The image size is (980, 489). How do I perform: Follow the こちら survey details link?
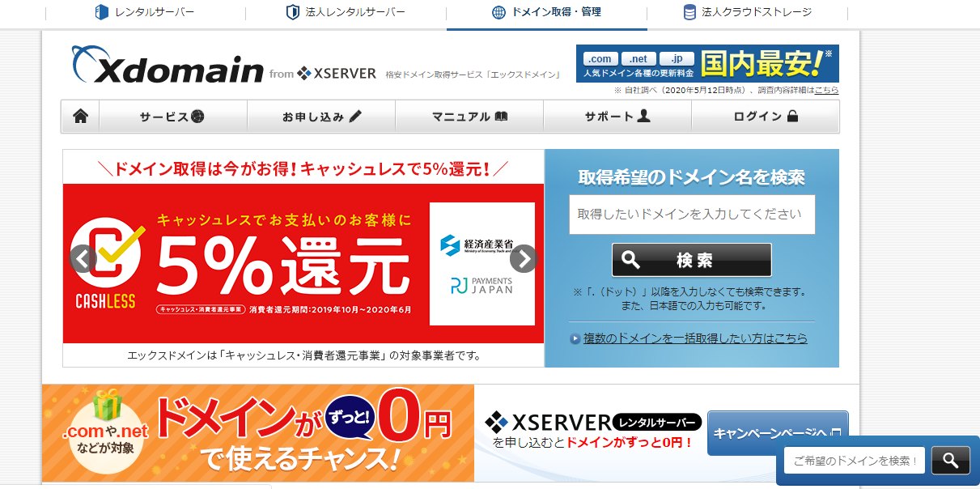[x=827, y=90]
